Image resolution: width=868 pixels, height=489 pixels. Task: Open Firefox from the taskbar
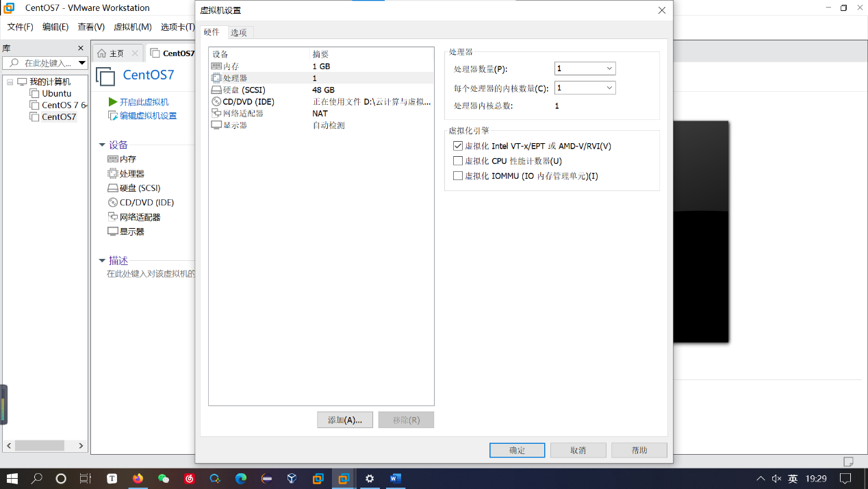tap(138, 479)
